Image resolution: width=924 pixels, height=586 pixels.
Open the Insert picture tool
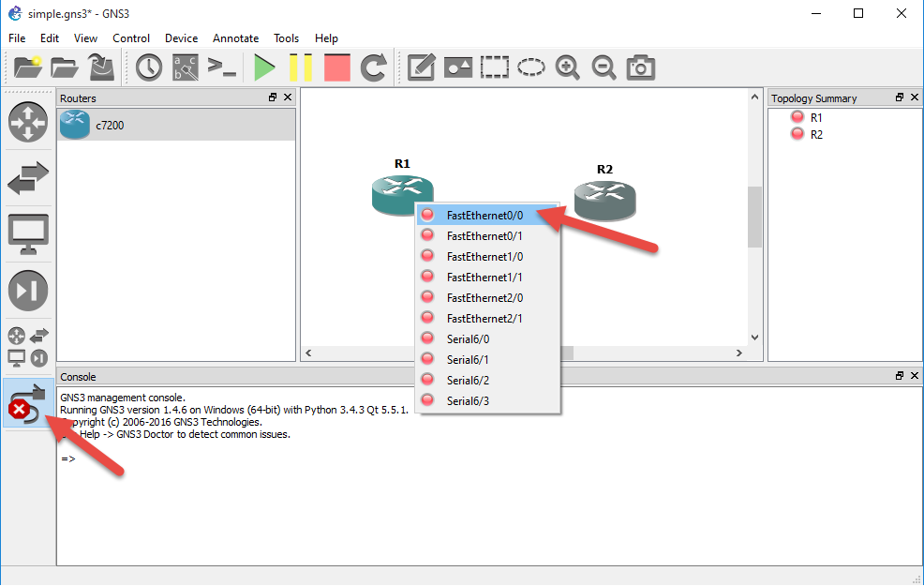[x=457, y=67]
